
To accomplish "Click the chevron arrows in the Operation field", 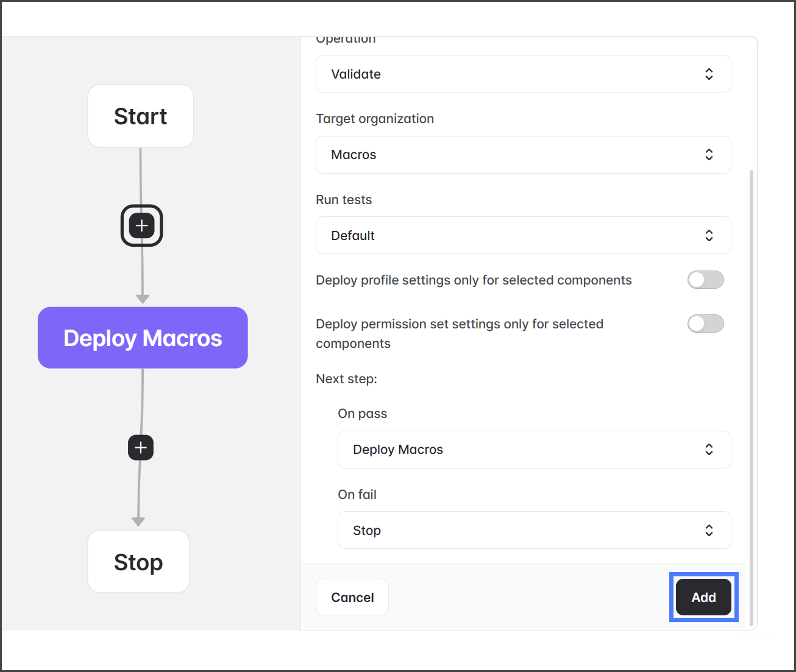I will pos(709,74).
